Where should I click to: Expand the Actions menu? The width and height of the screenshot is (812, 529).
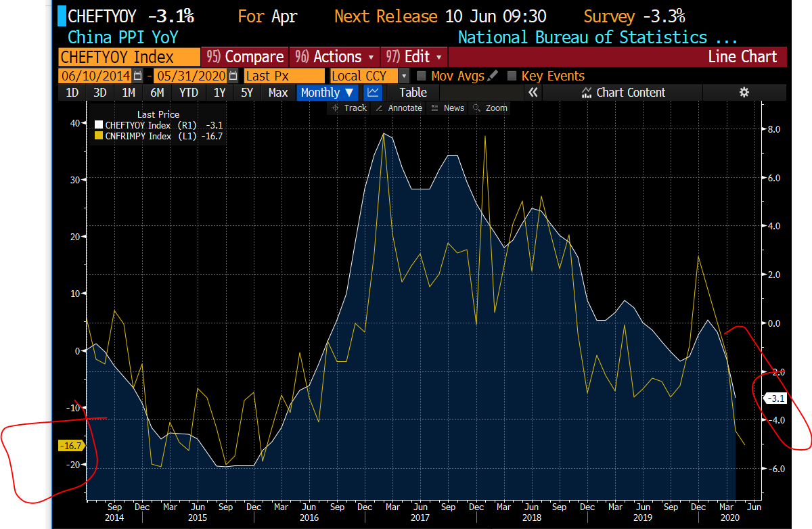point(334,57)
